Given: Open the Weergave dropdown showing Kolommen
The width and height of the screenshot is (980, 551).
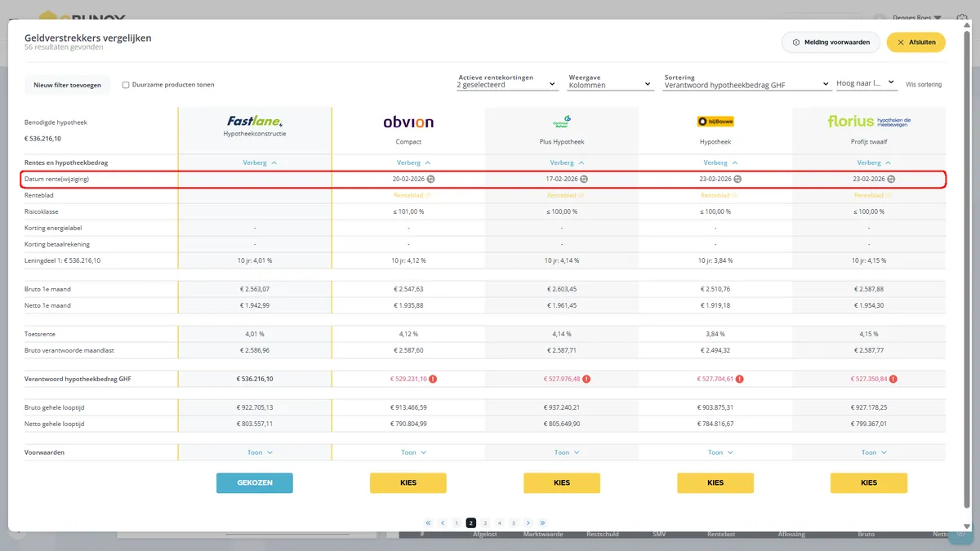Looking at the screenshot, I should click(611, 82).
